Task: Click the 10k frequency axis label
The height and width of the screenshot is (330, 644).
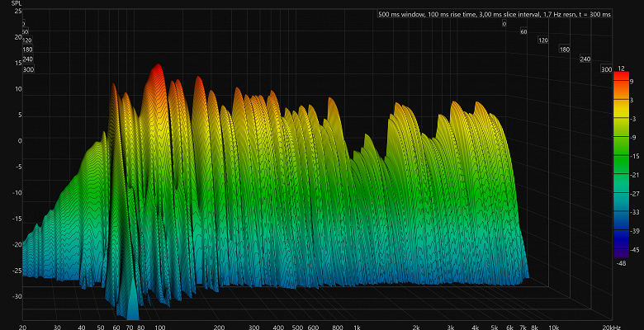Action: click(x=554, y=328)
